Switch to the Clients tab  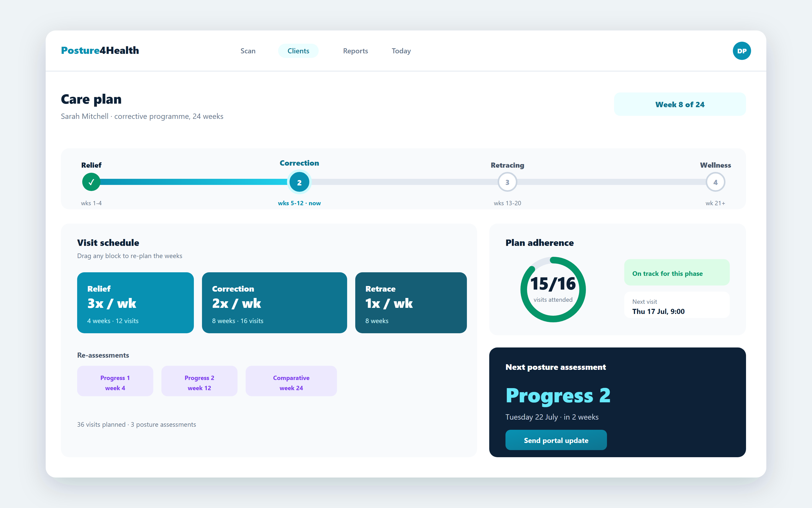point(298,51)
